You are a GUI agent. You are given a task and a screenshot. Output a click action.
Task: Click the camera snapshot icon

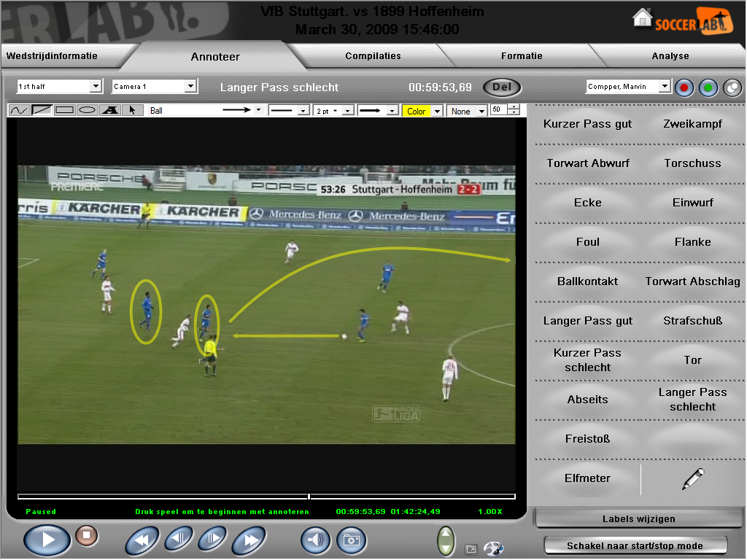[x=352, y=540]
